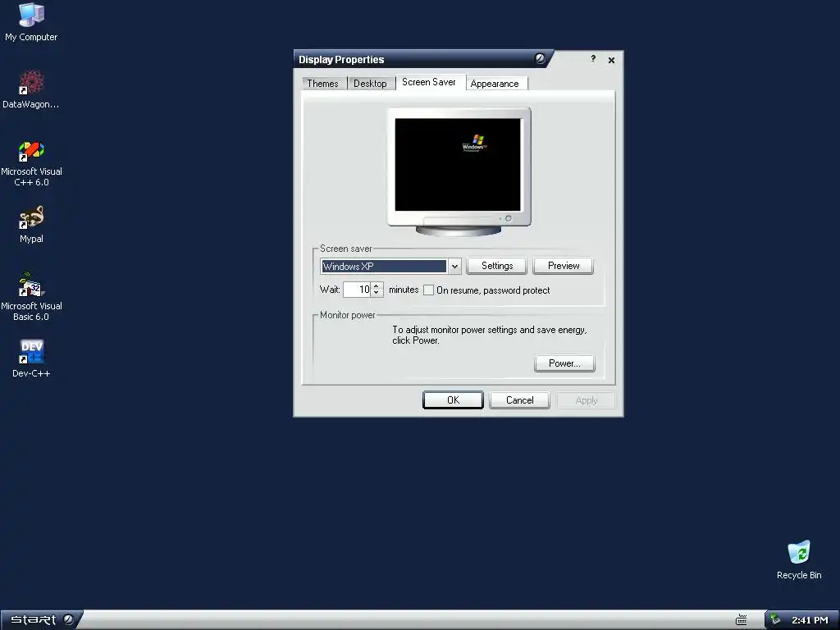Viewport: 840px width, 630px height.
Task: Click the help question mark button
Action: click(x=593, y=59)
